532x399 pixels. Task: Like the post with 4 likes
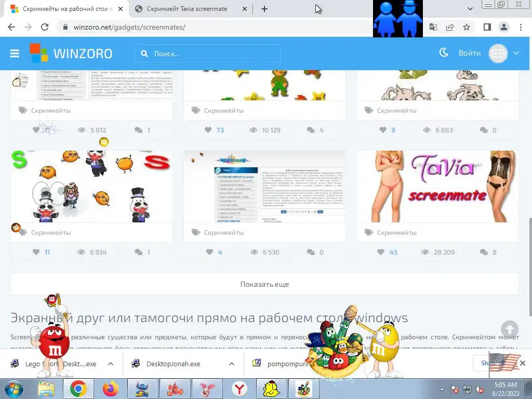(x=210, y=252)
